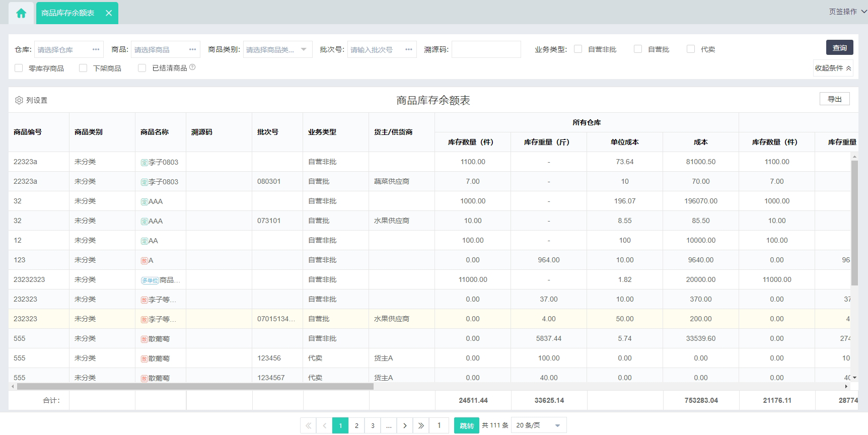Select the 李子0803 row with batch 080301
Screen dimensions: 868x435
(430, 181)
